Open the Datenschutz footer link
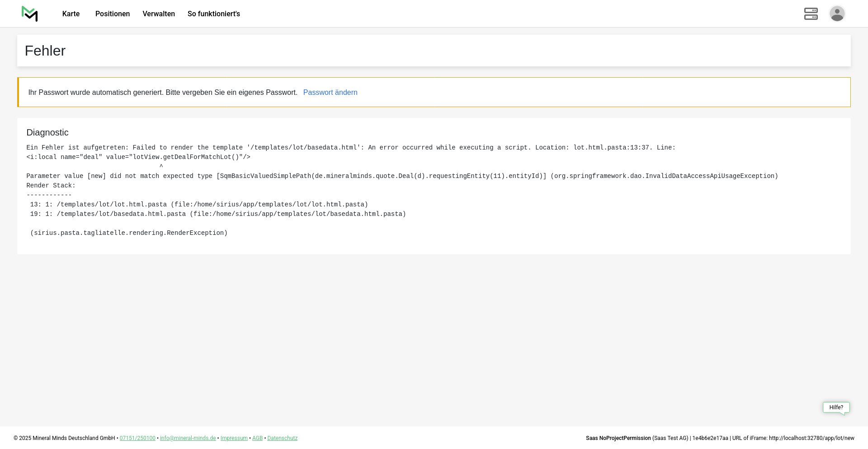The height and width of the screenshot is (449, 868). (282, 438)
